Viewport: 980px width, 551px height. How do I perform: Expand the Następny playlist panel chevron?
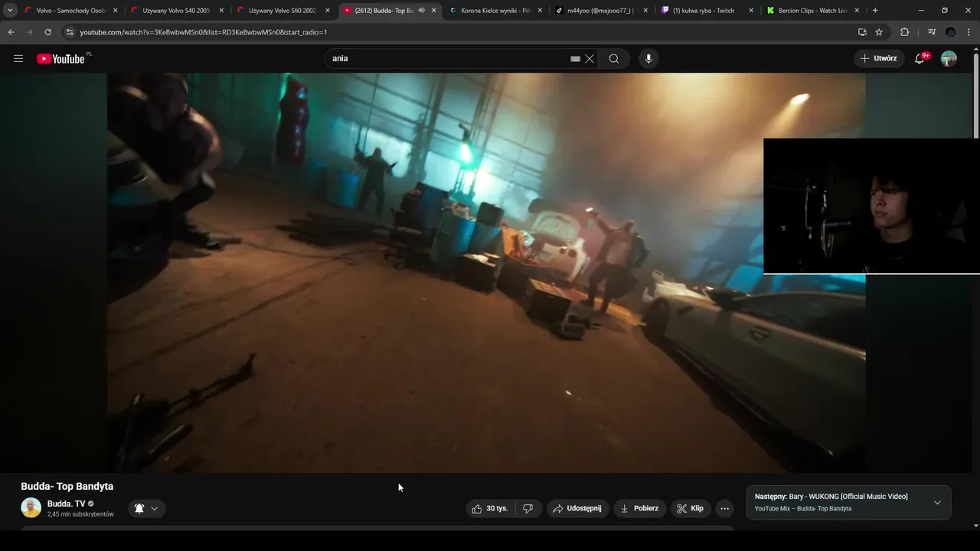coord(937,503)
